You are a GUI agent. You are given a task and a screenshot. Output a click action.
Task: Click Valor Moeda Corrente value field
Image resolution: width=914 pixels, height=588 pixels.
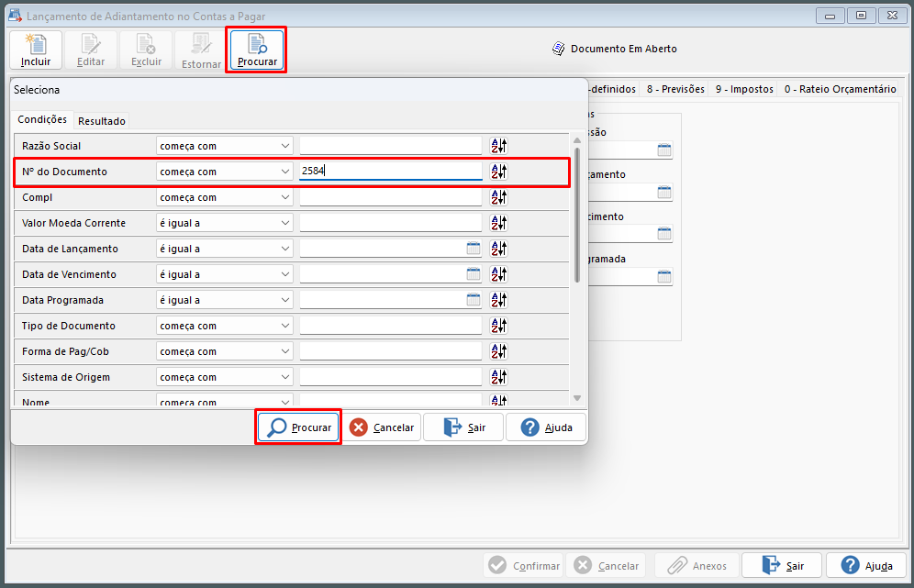click(391, 223)
